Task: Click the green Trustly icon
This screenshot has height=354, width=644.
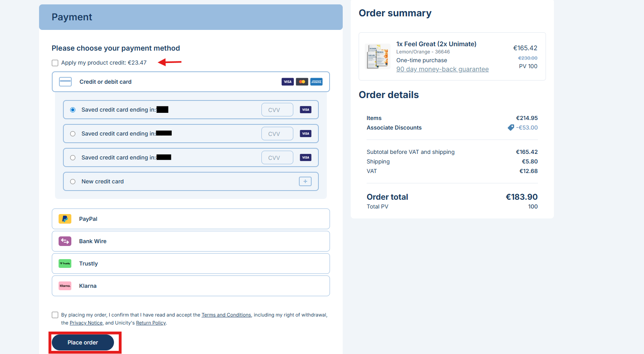Action: (x=65, y=264)
